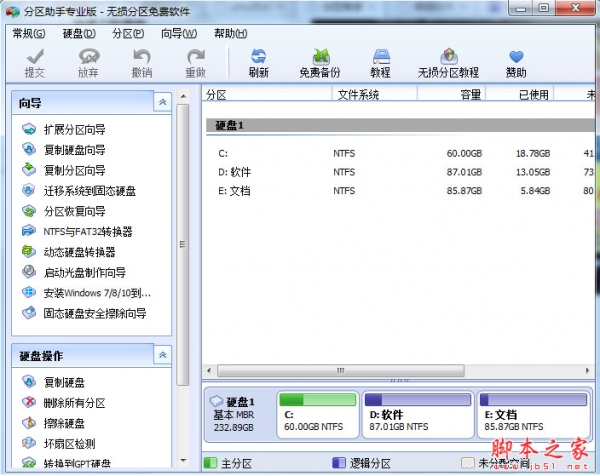Click the 主分区 green legend swatch
The height and width of the screenshot is (476, 600).
210,463
